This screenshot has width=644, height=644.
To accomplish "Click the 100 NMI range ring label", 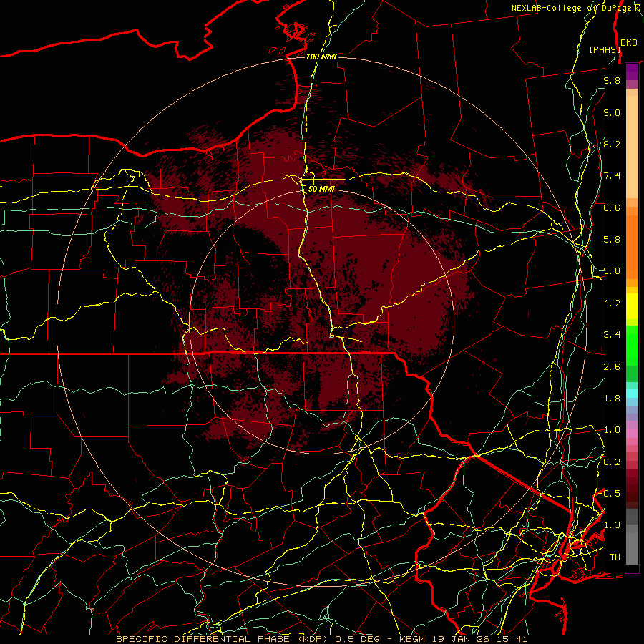I will click(321, 57).
